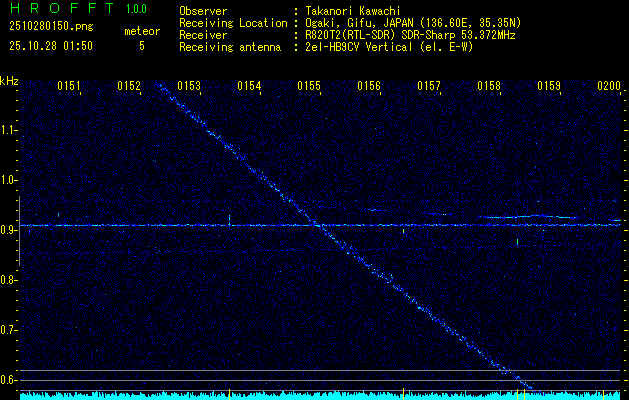Screen dimensions: 629x400
Task: Click the 0.8 kHz frequency label
Action: pos(8,280)
